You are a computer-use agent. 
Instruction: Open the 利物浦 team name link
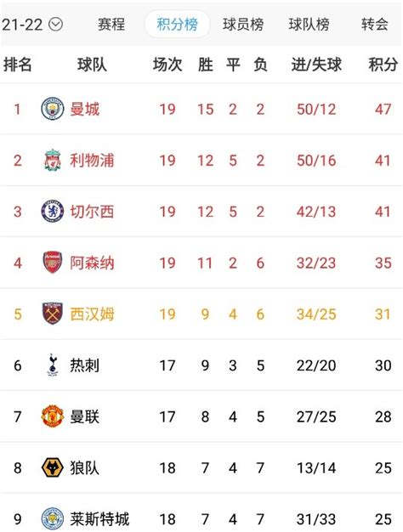tap(92, 161)
